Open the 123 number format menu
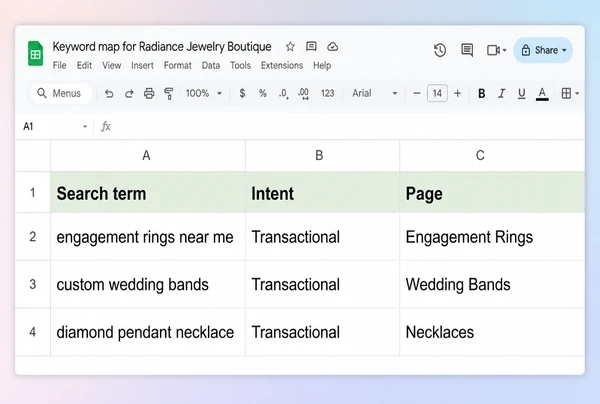Screen dimensions: 600x404 click(328, 93)
